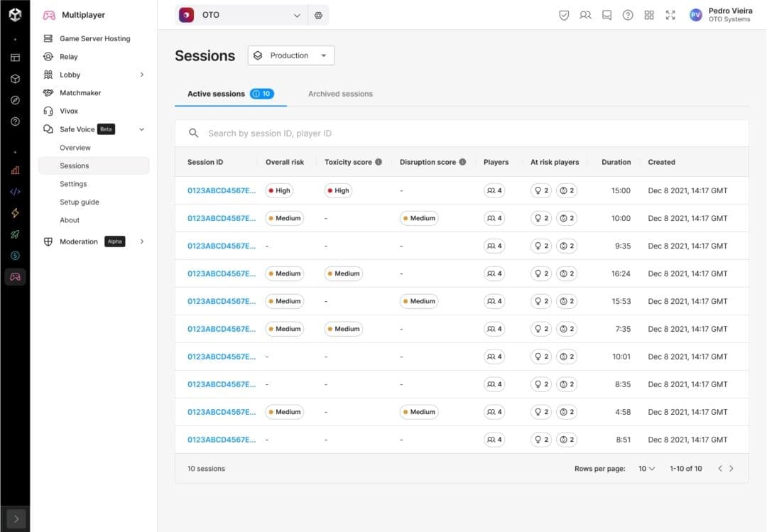Open the first session ID link
767x532 pixels.
pyautogui.click(x=221, y=190)
